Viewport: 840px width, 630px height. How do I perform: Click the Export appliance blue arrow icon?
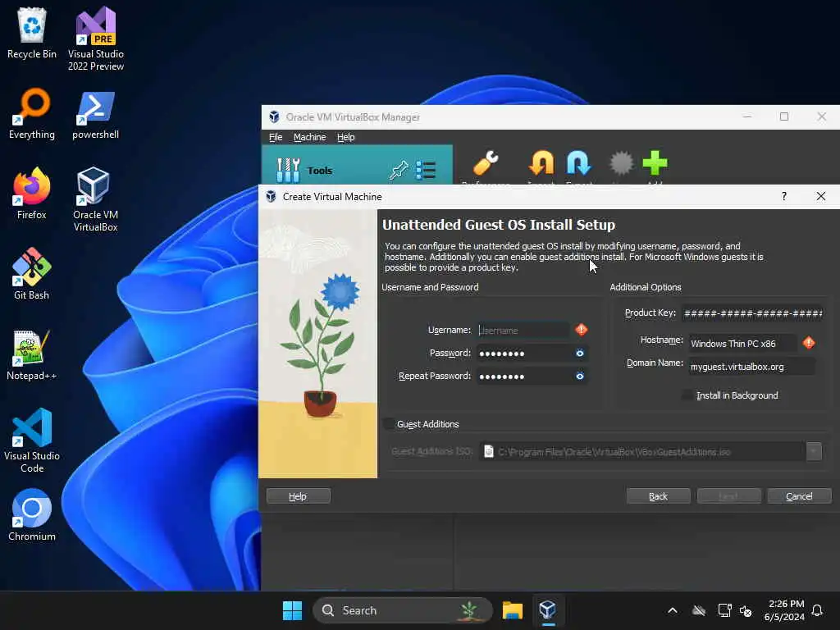579,163
